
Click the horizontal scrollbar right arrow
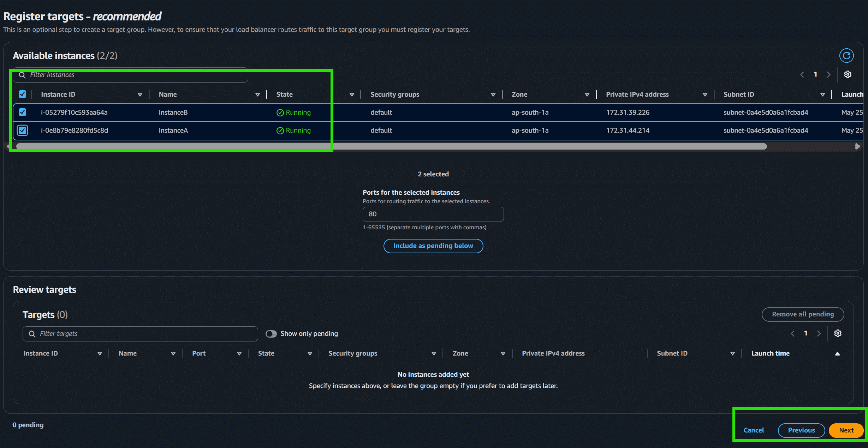click(857, 146)
